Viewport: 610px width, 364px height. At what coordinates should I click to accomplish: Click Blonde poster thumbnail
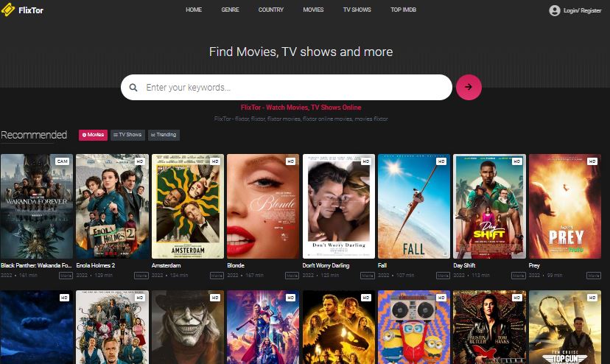pyautogui.click(x=263, y=206)
